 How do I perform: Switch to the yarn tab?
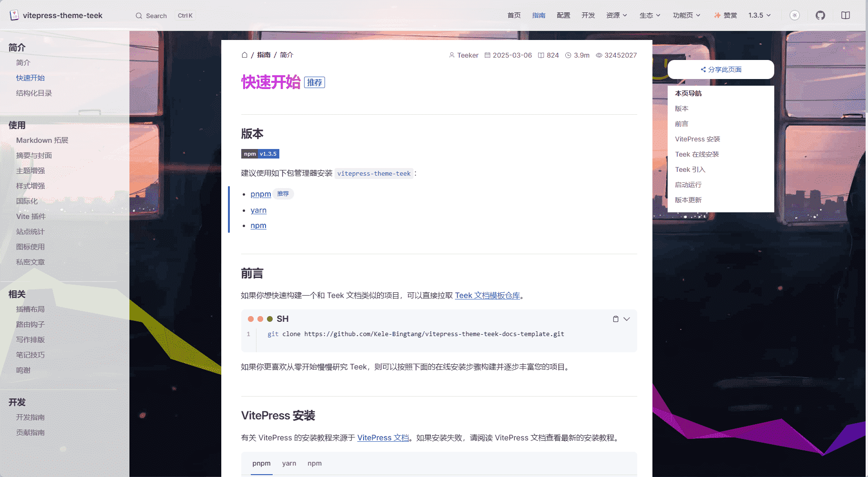(x=289, y=463)
